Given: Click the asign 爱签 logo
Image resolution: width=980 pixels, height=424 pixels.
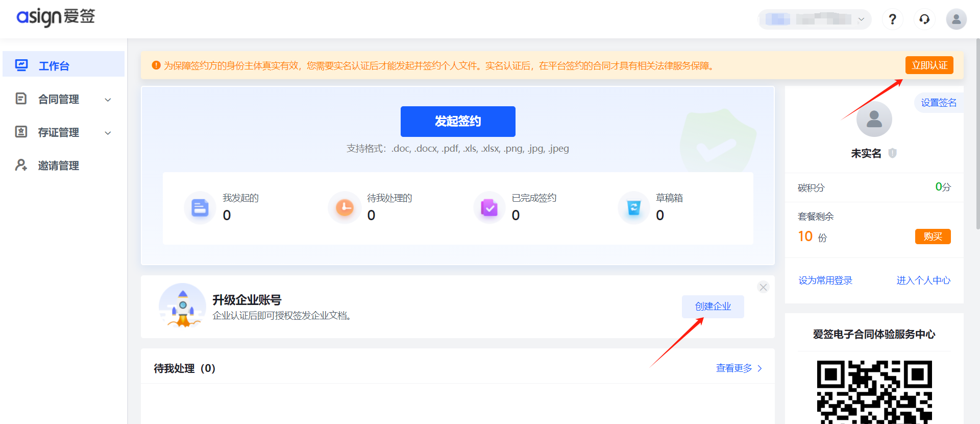Looking at the screenshot, I should tap(56, 17).
